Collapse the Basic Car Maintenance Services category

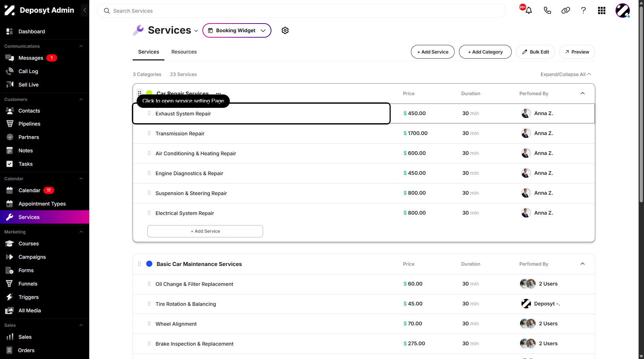click(x=583, y=264)
